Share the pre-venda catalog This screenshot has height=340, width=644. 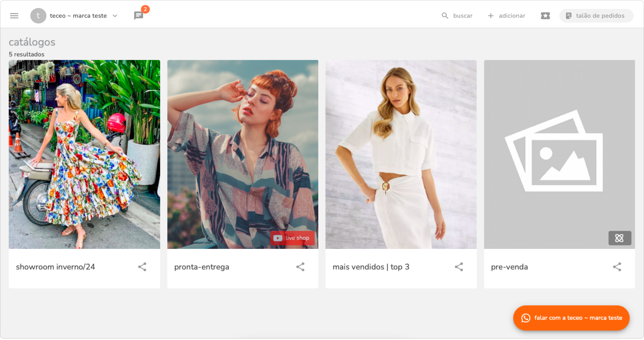(617, 267)
